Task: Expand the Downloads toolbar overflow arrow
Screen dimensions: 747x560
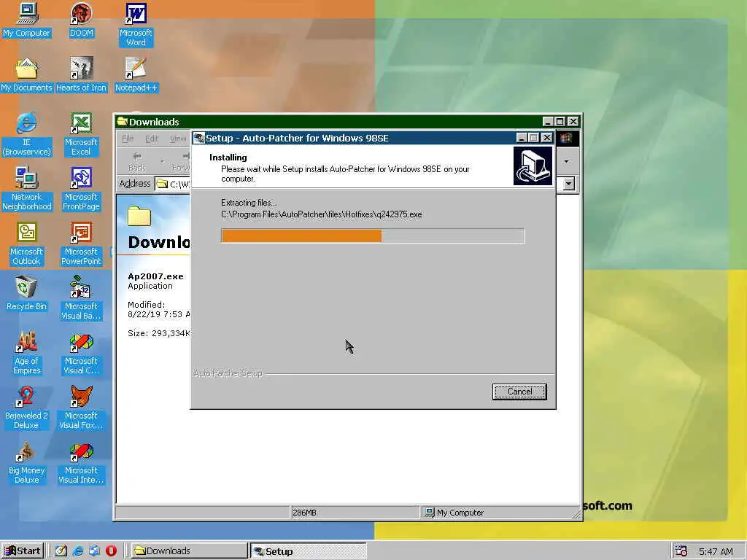Action: [566, 161]
